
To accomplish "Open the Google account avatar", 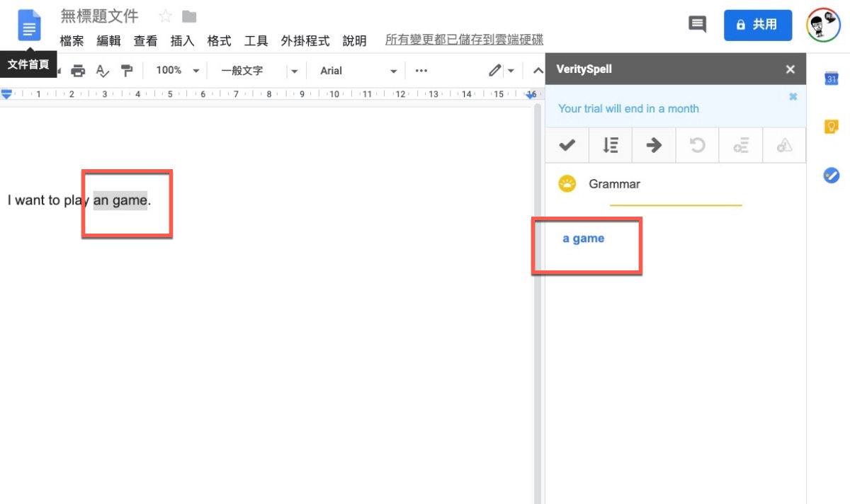I will point(824,25).
